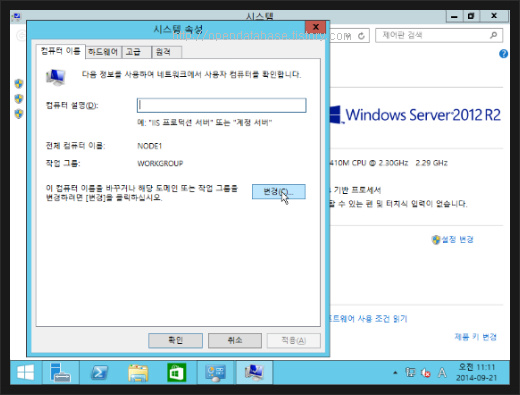
Task: Open the Control Panel taskbar icon
Action: (x=216, y=372)
